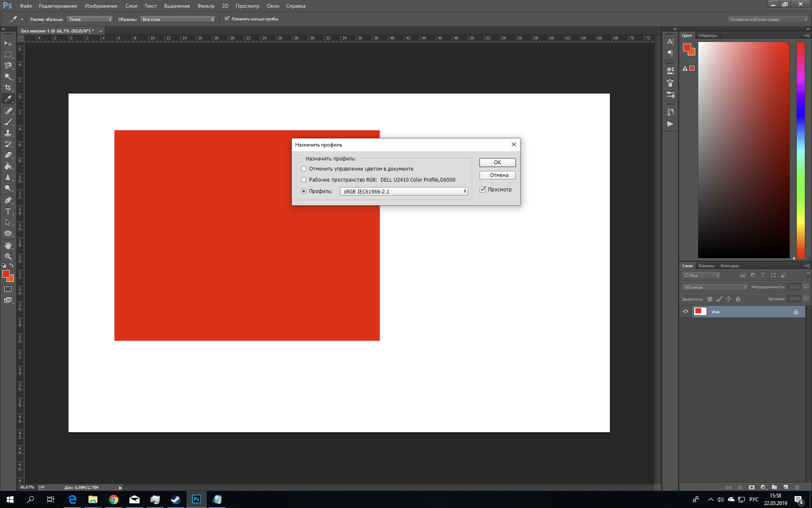812x508 pixels.
Task: Toggle lock transparent pixels icon
Action: (710, 299)
